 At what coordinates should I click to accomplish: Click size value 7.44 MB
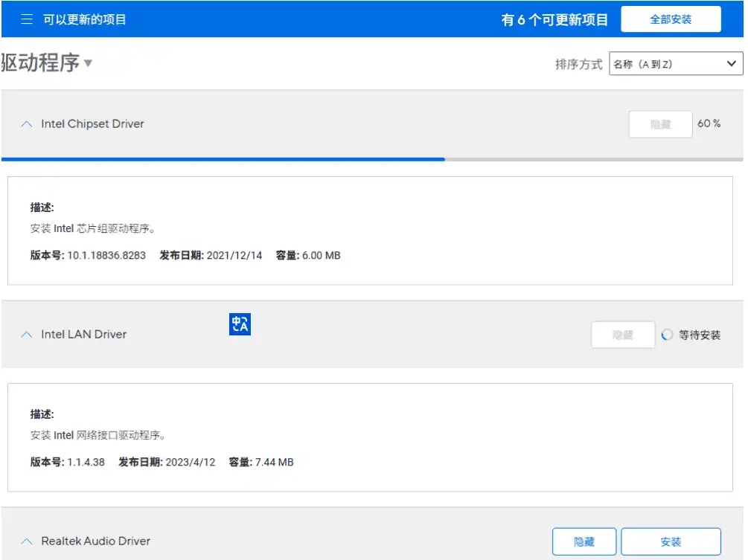click(275, 463)
